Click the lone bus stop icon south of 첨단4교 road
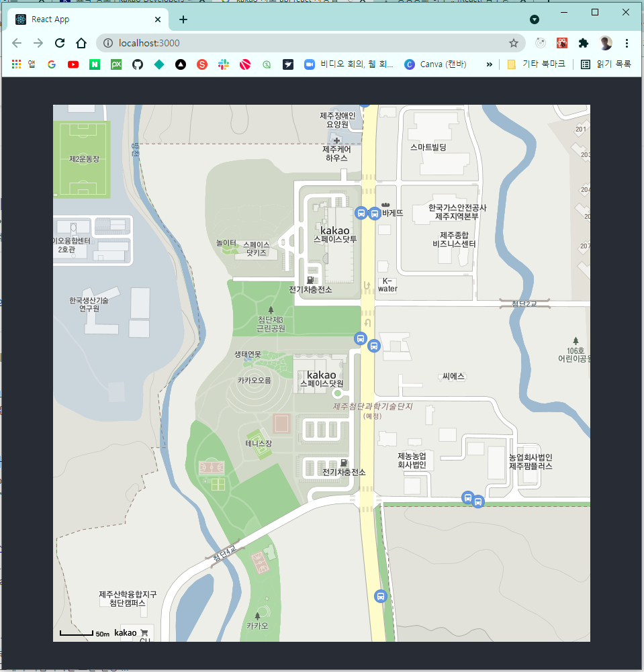The image size is (644, 672). click(x=380, y=596)
